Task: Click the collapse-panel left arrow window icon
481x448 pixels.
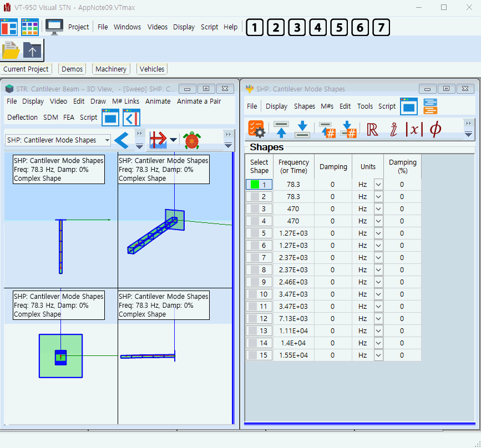Action: point(131,118)
